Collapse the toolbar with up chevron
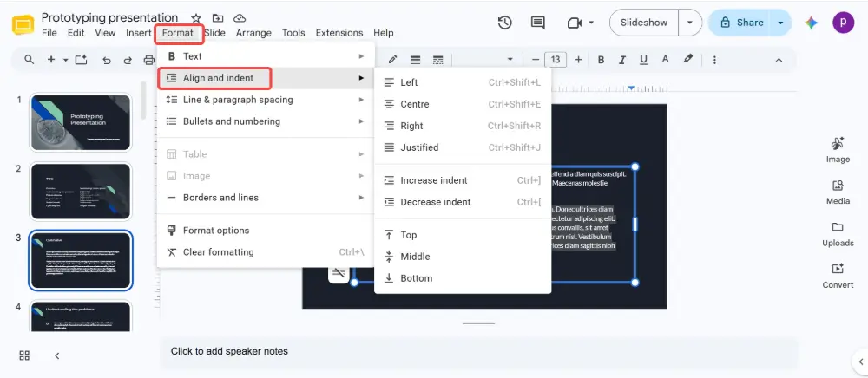The height and width of the screenshot is (378, 868). [779, 60]
